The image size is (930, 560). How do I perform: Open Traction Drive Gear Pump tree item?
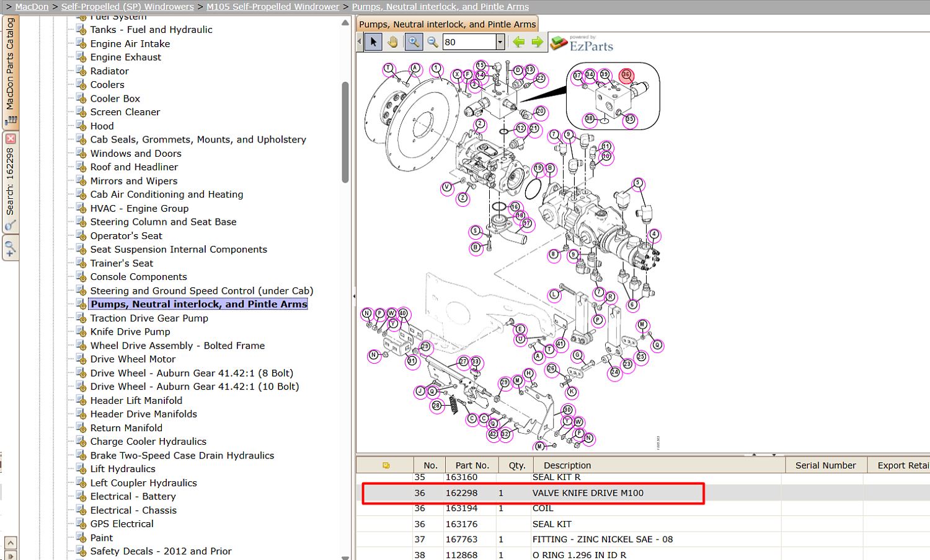click(149, 318)
